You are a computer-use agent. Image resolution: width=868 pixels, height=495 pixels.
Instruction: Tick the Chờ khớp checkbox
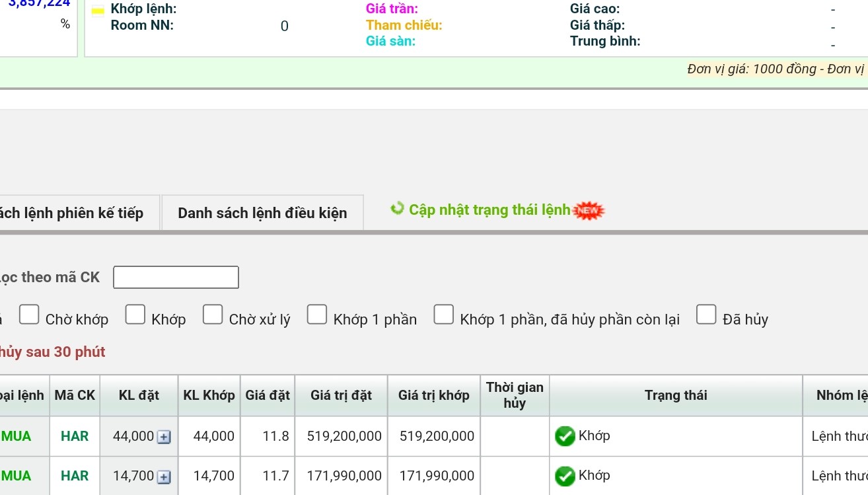[x=29, y=315]
